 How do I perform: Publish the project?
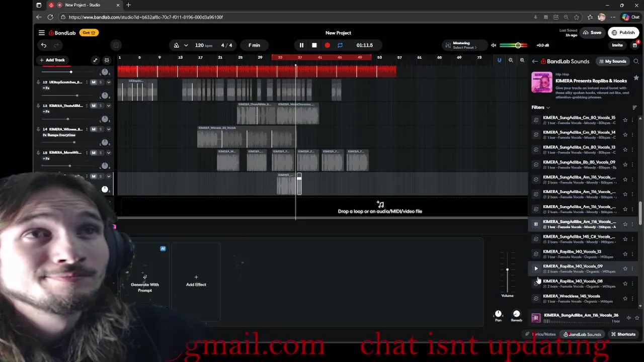[x=623, y=33]
